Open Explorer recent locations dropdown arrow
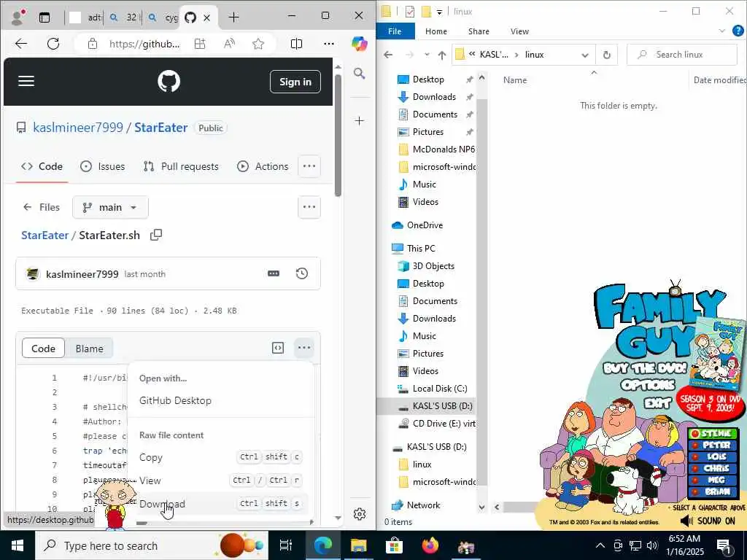 pos(427,55)
